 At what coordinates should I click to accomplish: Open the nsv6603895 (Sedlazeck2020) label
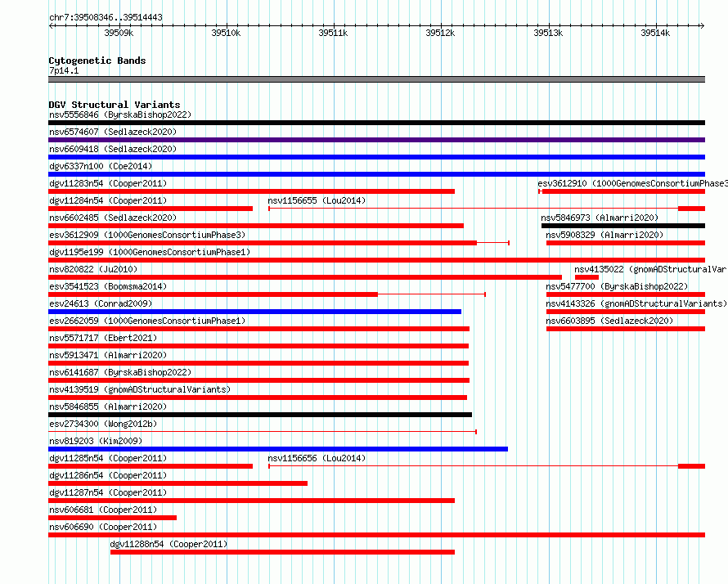click(609, 321)
